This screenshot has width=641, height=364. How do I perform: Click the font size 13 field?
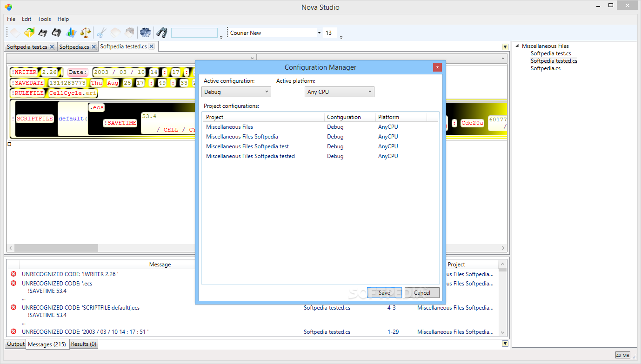click(330, 33)
